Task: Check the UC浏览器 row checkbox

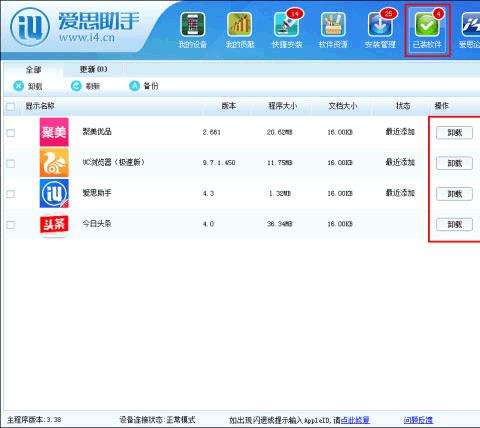Action: (x=11, y=164)
